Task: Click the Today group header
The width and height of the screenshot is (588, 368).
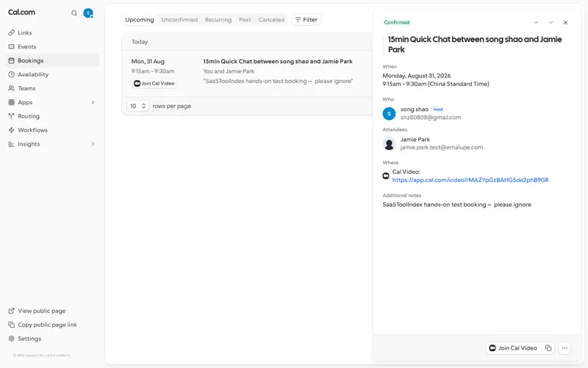Action: (140, 42)
